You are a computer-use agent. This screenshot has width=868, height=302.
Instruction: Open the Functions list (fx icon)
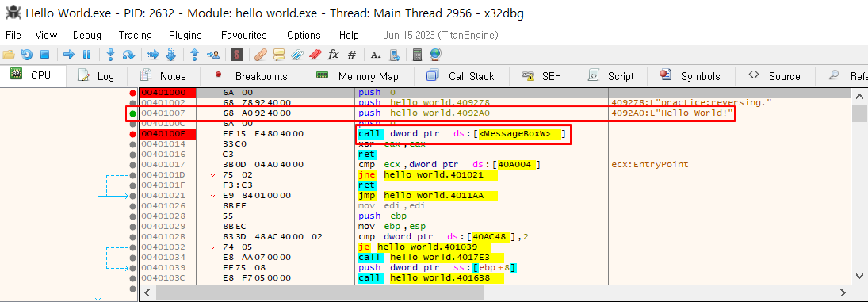(333, 55)
